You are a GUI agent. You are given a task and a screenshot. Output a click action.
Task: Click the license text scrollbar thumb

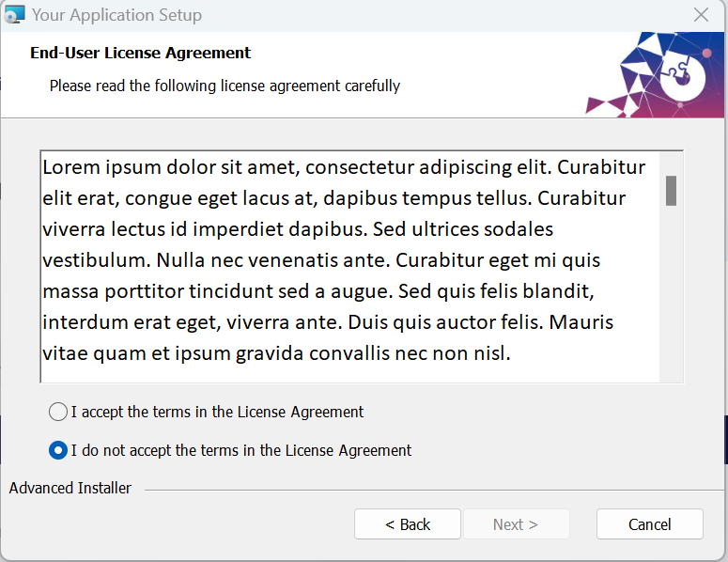point(671,190)
